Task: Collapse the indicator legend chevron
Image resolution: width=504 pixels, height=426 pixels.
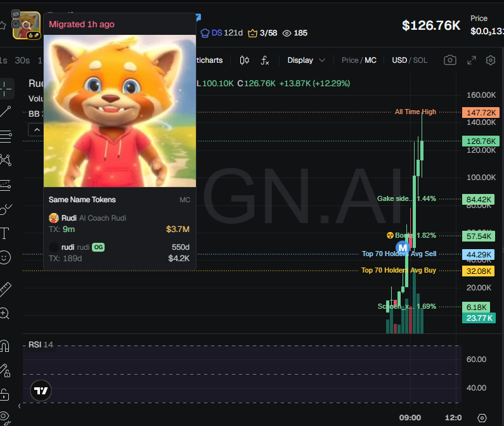Action: 37,130
